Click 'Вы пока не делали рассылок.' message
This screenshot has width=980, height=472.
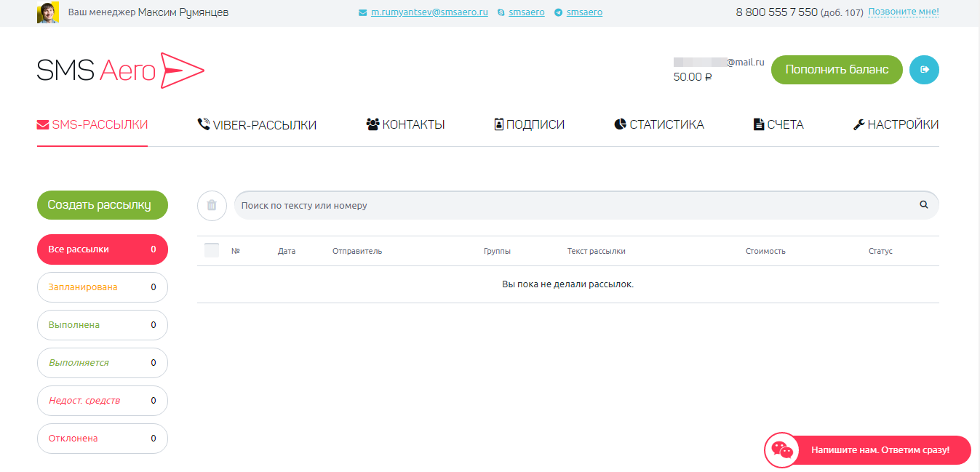click(x=568, y=284)
